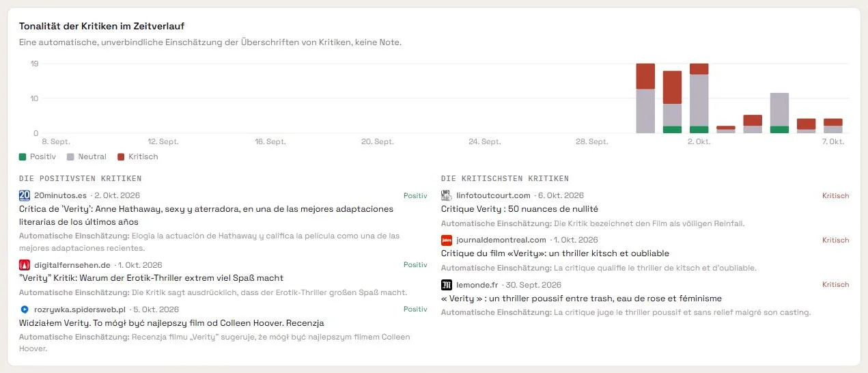
Task: Click the journaldemontreal.com favicon icon
Action: (x=447, y=240)
